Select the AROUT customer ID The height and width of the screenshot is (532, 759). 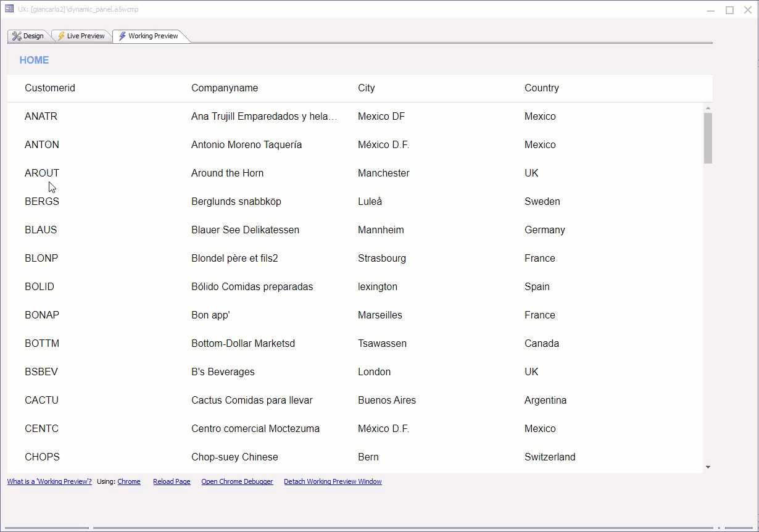point(42,173)
